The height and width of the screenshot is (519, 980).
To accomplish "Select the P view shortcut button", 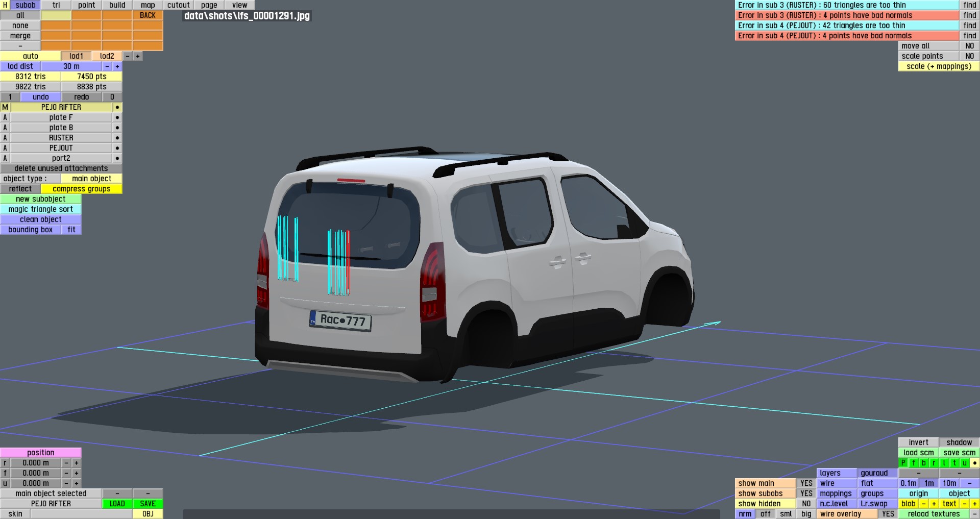I will tap(903, 463).
